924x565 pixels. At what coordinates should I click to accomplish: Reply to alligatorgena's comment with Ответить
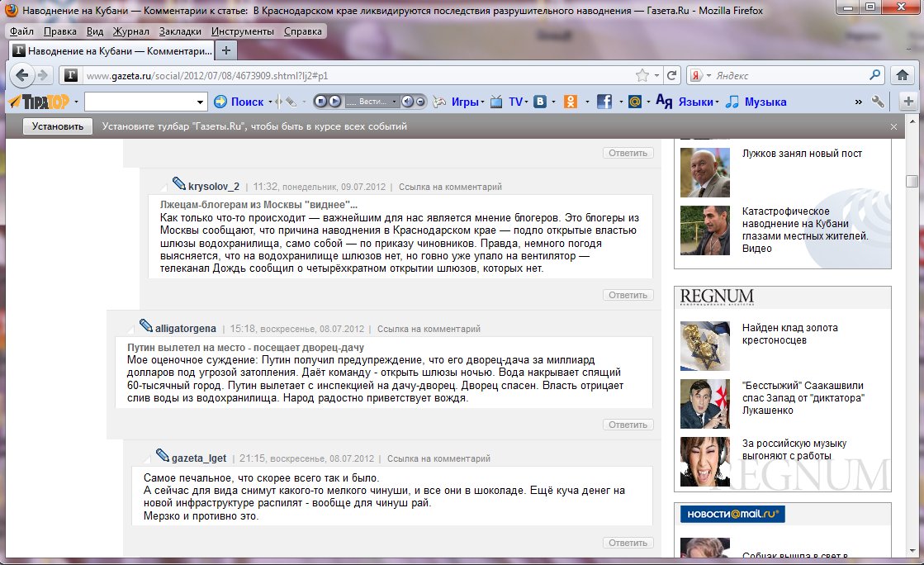coord(628,425)
